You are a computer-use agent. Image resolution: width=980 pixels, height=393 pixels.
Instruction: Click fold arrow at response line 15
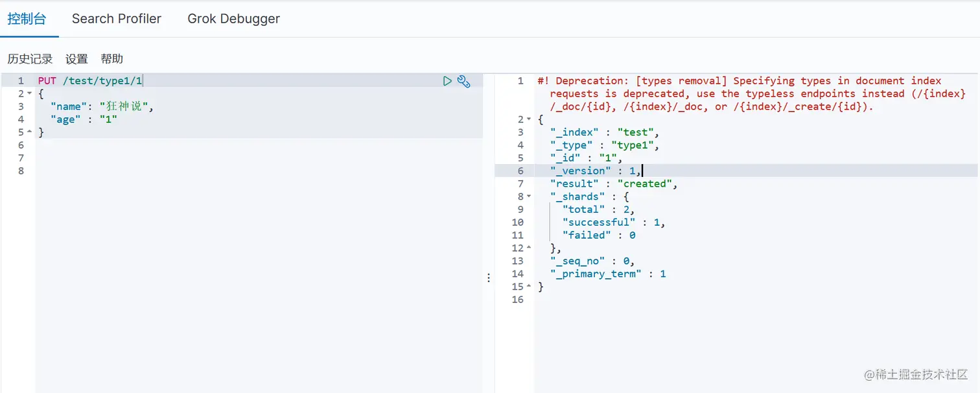[529, 287]
